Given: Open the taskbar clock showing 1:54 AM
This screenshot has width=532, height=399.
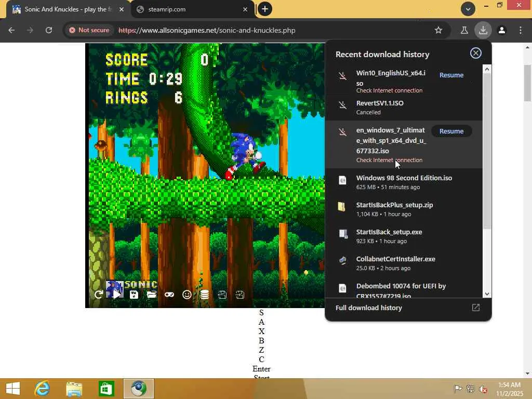Looking at the screenshot, I should [x=509, y=389].
